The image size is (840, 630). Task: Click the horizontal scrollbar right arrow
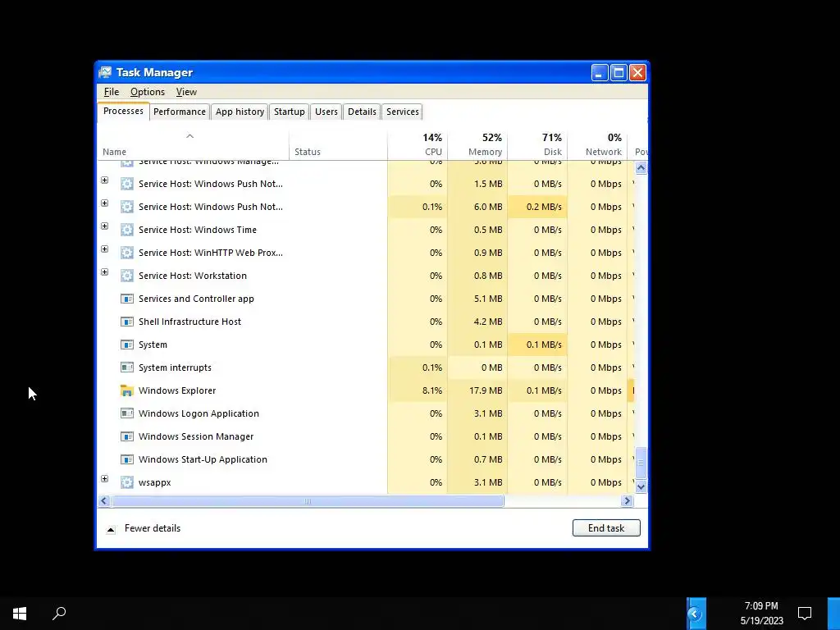(627, 501)
